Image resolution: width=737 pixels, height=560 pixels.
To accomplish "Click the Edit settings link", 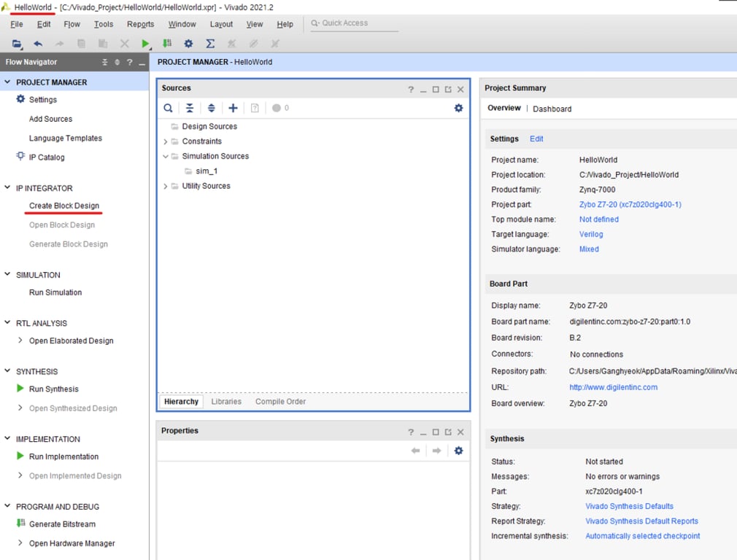I will [x=536, y=139].
